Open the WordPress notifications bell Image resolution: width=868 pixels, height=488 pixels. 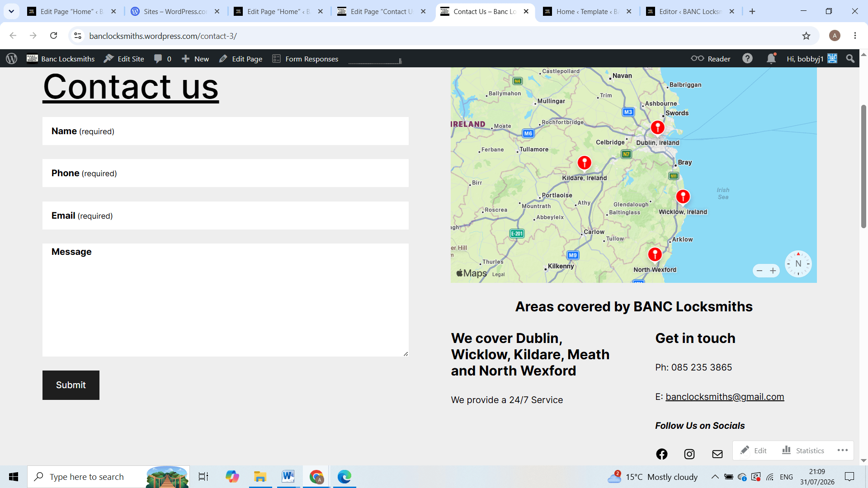pos(771,59)
